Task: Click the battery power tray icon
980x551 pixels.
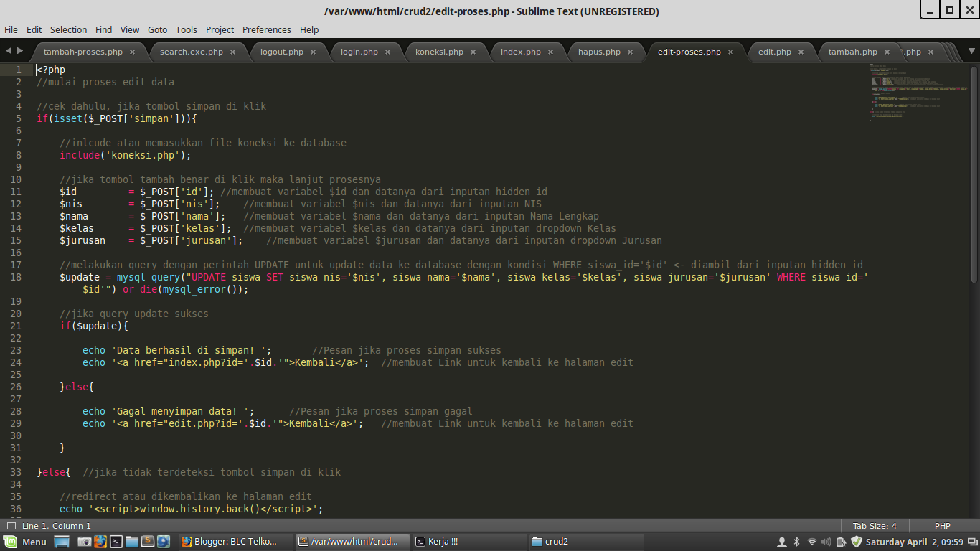Action: click(841, 542)
